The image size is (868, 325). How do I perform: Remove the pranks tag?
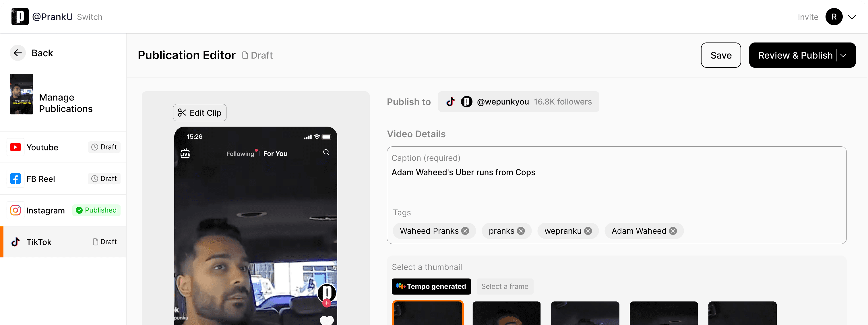[521, 231]
